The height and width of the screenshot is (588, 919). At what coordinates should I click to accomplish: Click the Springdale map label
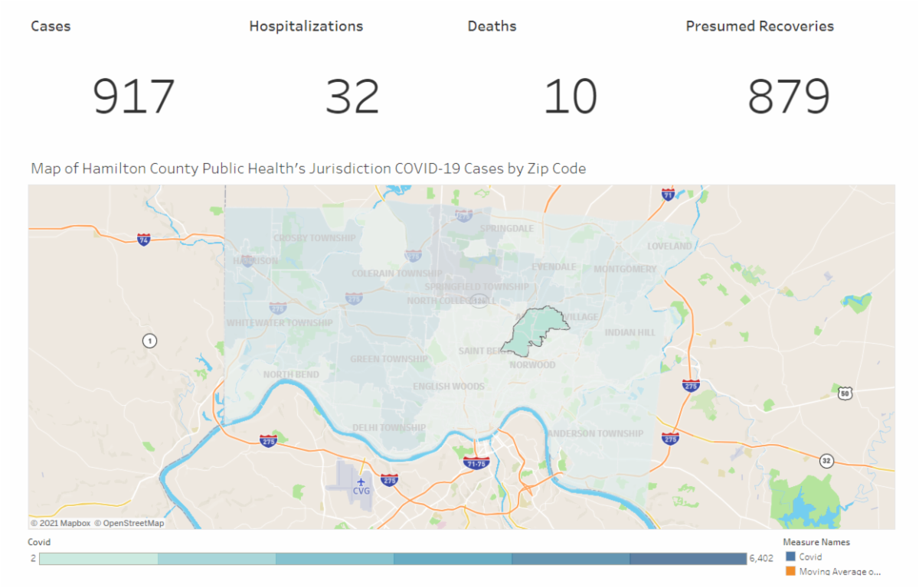point(507,229)
